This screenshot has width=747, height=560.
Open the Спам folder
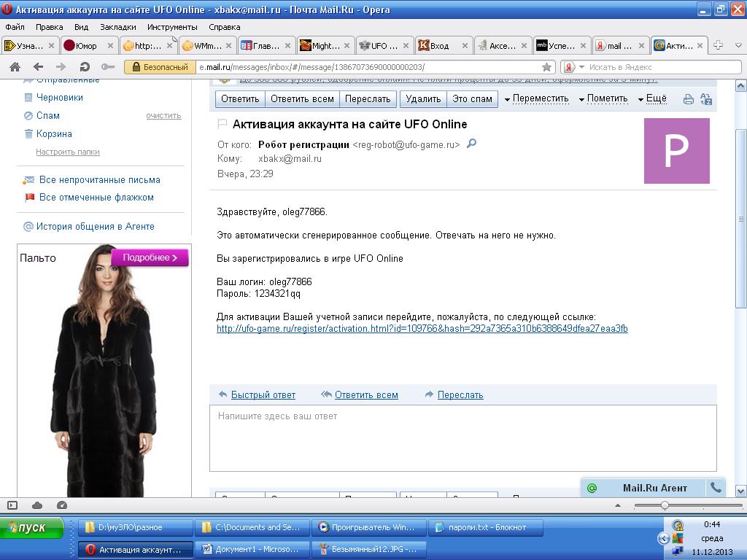point(48,115)
